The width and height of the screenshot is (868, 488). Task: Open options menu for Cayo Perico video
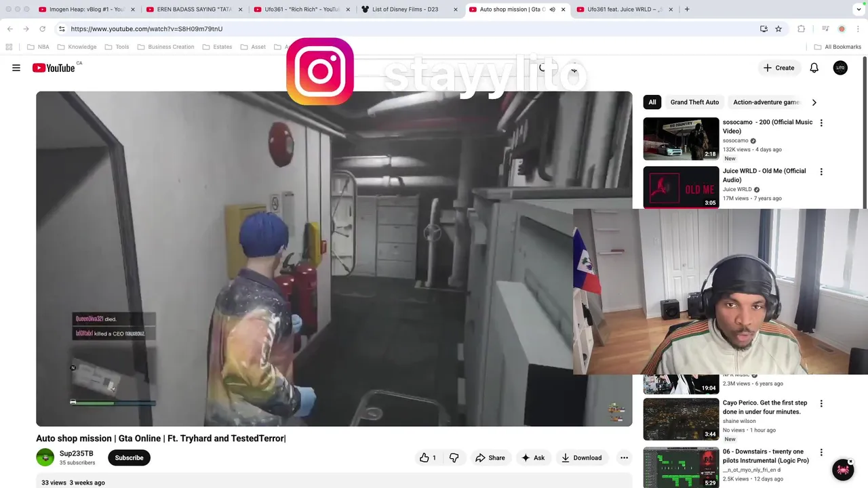[x=821, y=403]
